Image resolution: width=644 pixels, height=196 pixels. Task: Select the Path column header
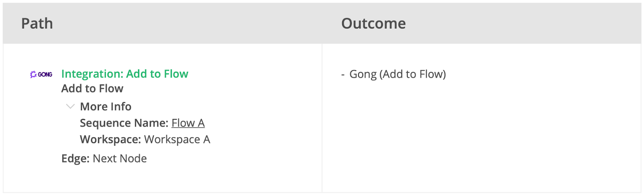click(37, 23)
